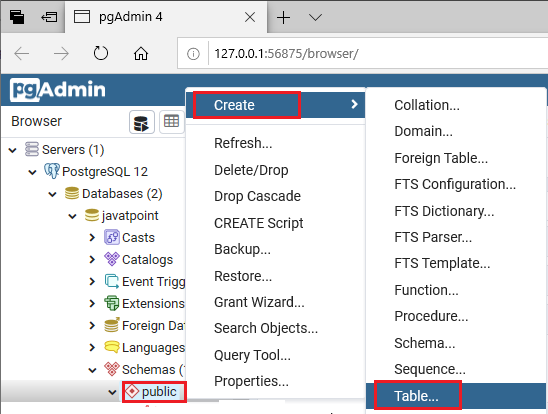
Task: Expand the Event Triggers node
Action: click(x=92, y=281)
